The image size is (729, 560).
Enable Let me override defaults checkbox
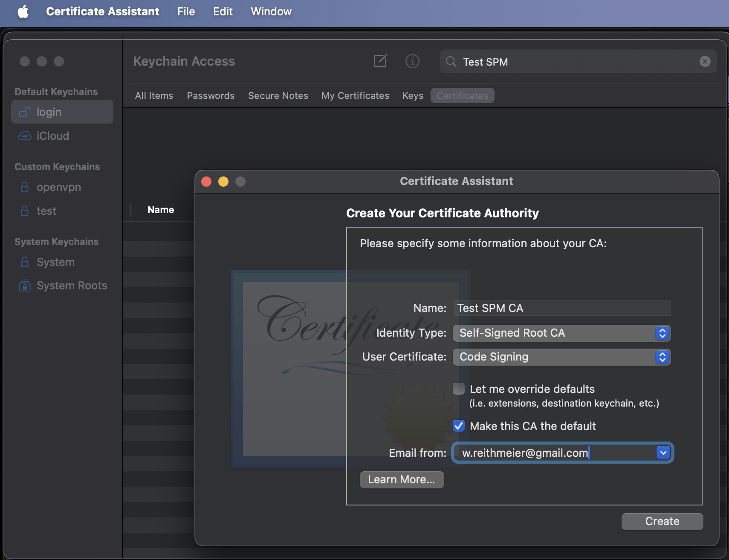[459, 389]
